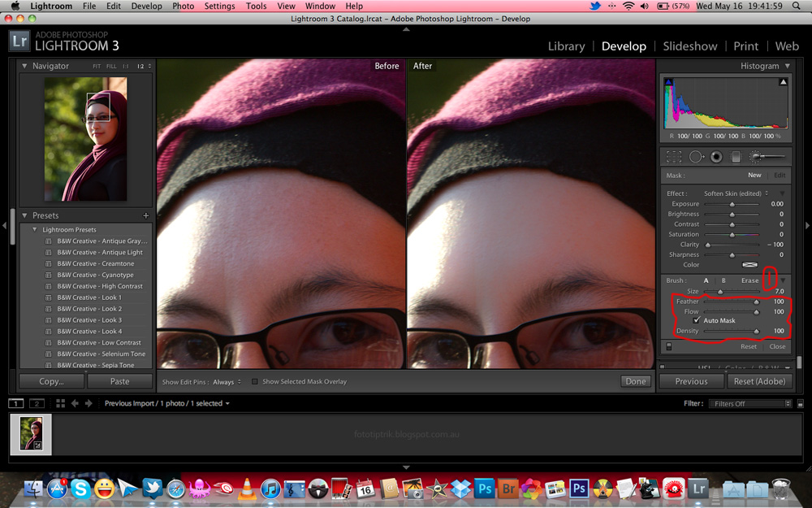Open Wi-Fi status in menu bar

[x=628, y=7]
